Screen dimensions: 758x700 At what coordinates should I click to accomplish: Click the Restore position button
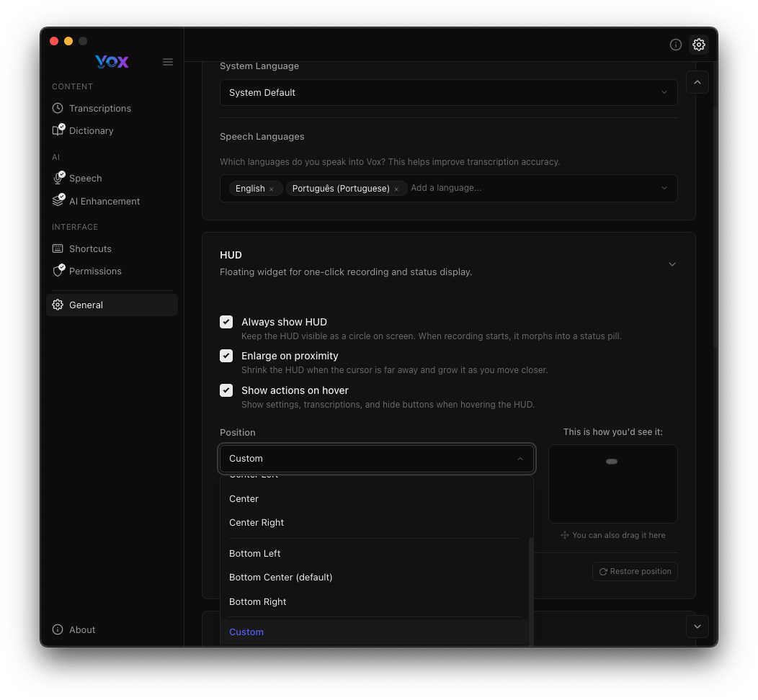click(x=635, y=571)
